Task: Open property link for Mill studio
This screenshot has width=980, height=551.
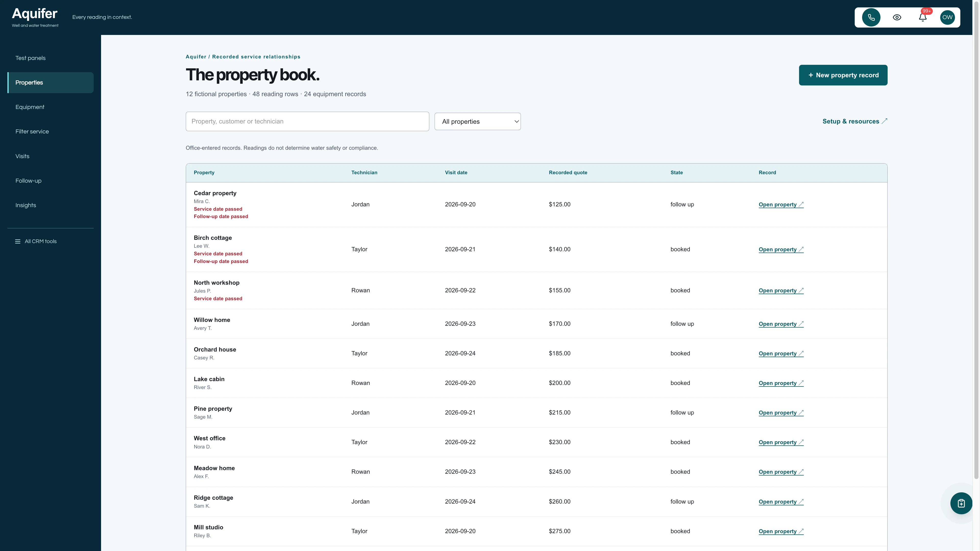Action: point(781,531)
